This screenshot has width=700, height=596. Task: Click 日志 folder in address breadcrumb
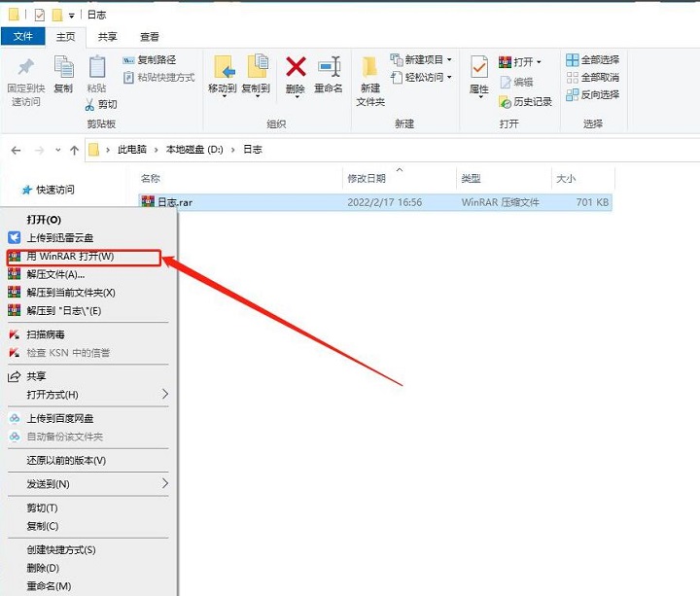(x=252, y=150)
